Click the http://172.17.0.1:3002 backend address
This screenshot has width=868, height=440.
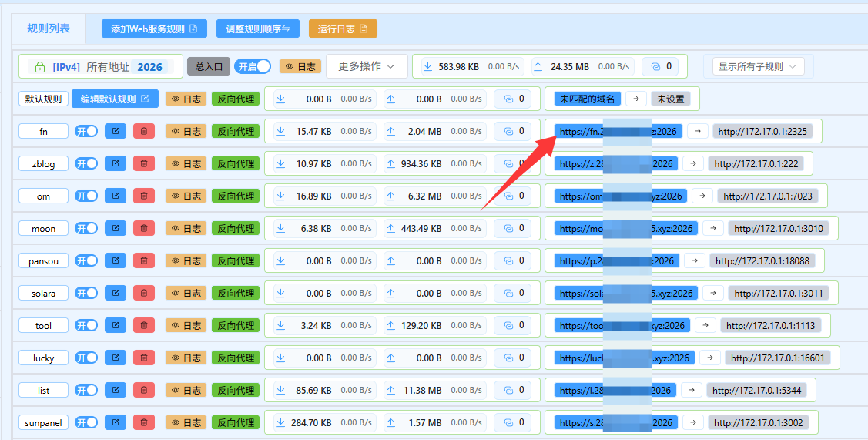758,422
